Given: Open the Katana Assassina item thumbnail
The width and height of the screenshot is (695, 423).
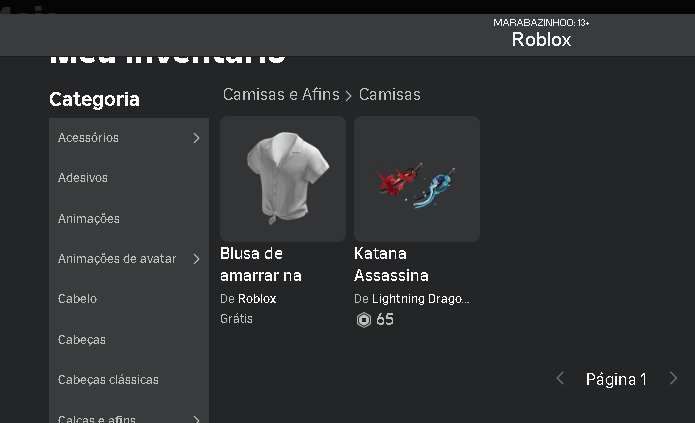Looking at the screenshot, I should pyautogui.click(x=417, y=179).
